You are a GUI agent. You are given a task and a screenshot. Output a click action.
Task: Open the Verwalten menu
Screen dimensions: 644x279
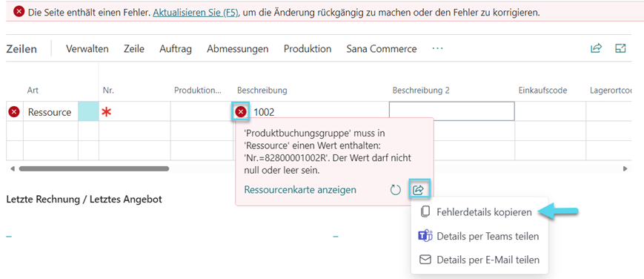tap(87, 49)
